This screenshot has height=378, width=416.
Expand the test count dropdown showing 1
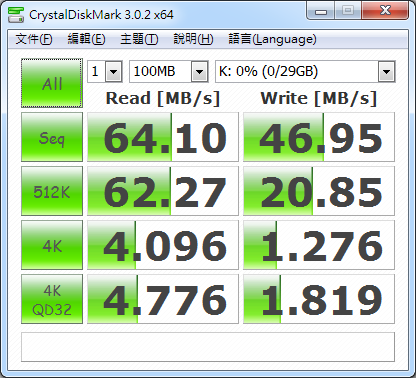click(x=113, y=71)
